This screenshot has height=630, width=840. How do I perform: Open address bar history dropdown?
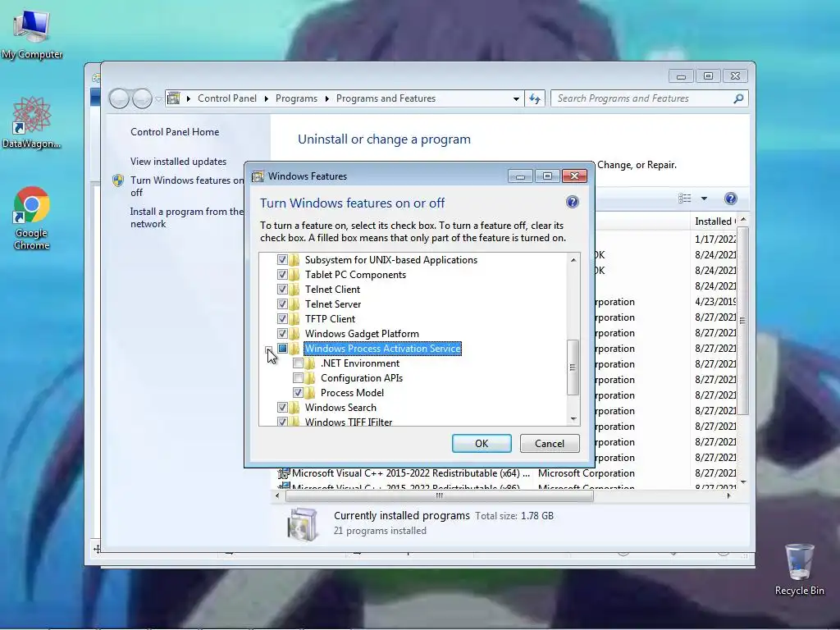pos(516,98)
